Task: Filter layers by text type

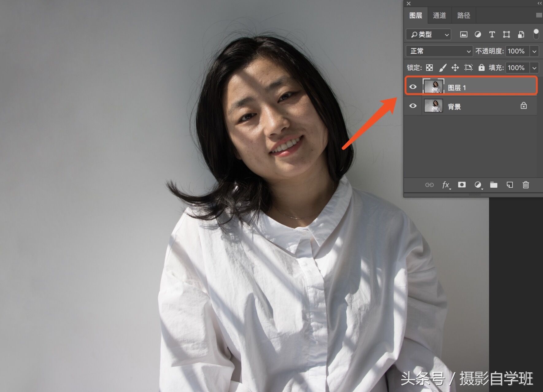Action: coord(492,35)
